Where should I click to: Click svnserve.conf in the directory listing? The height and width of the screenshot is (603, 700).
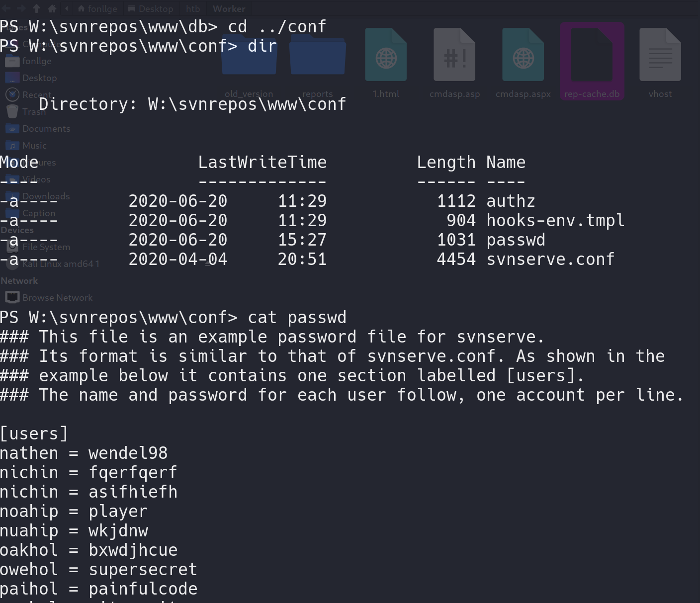click(x=550, y=259)
